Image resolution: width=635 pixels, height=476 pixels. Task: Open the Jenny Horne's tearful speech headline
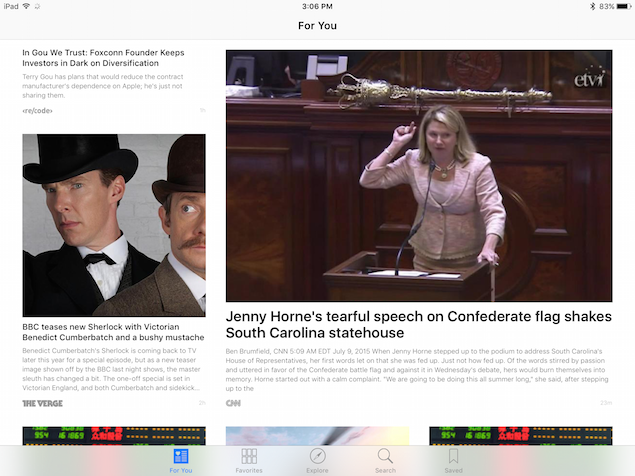tap(419, 324)
